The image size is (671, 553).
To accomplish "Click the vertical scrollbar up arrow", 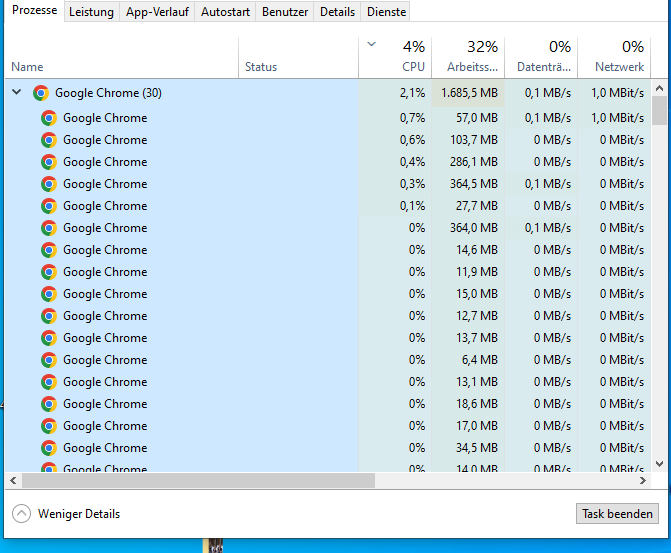I will tap(659, 88).
